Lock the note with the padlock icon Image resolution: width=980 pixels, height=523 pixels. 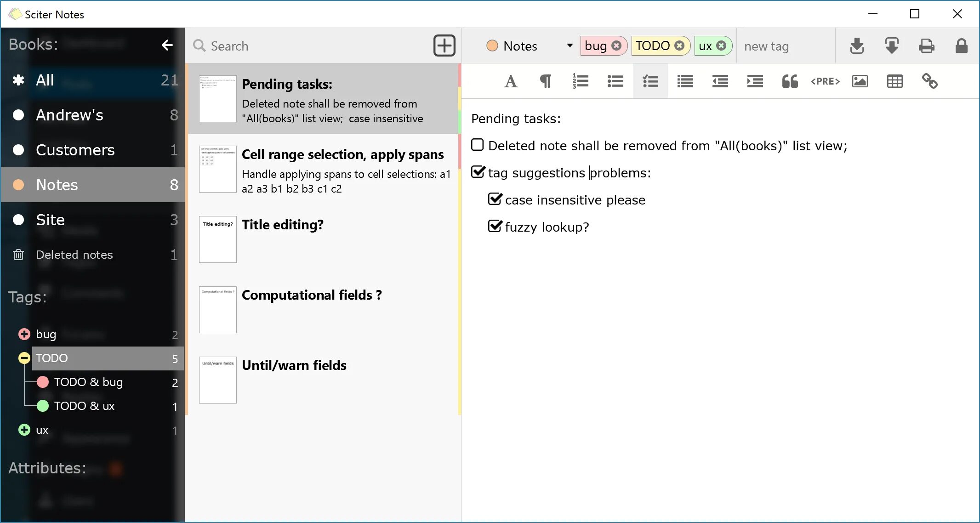pyautogui.click(x=961, y=45)
